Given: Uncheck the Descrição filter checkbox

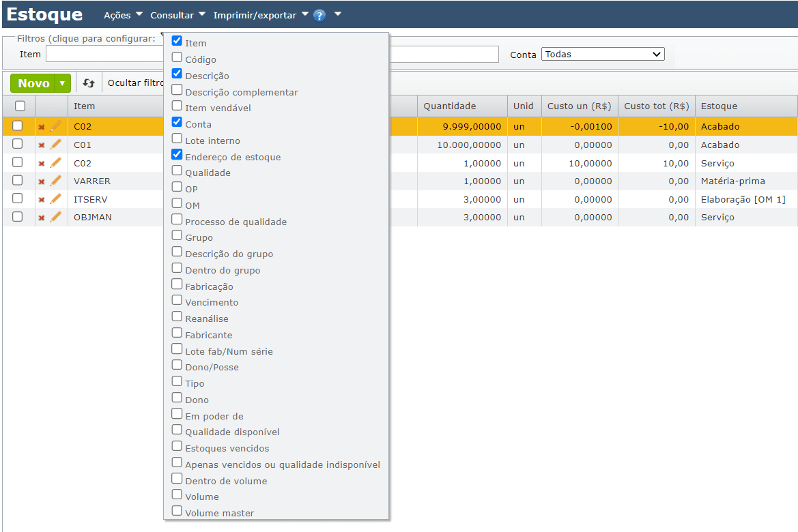Looking at the screenshot, I should [x=177, y=73].
